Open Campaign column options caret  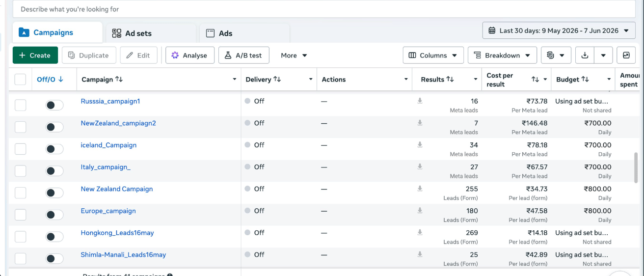235,80
